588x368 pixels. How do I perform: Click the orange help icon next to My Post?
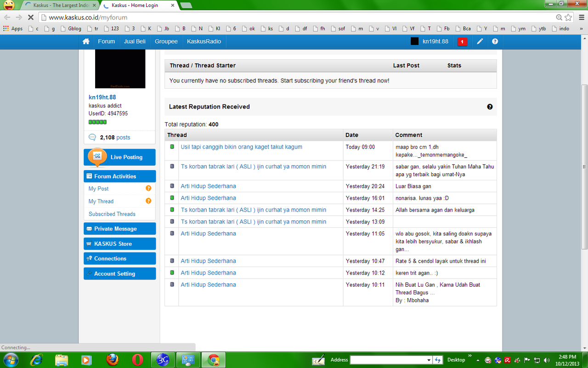coord(148,189)
